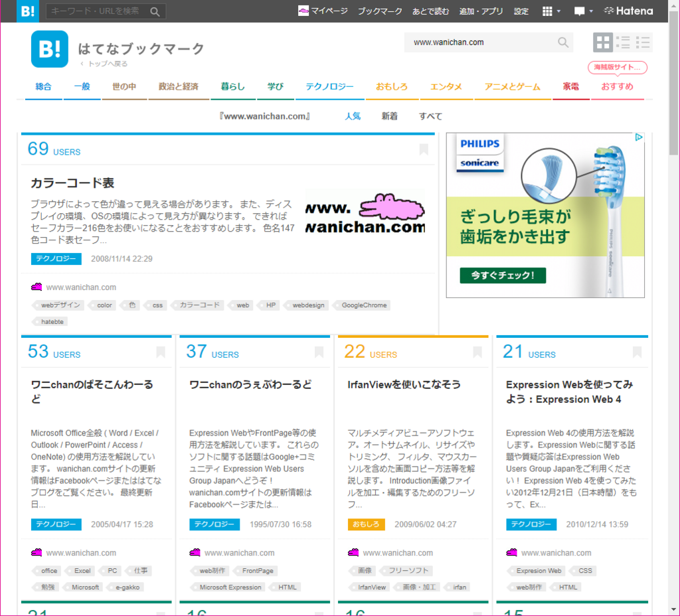680x616 pixels.
Task: Bookmark the 69 users カラーコード表 entry
Action: [x=424, y=149]
